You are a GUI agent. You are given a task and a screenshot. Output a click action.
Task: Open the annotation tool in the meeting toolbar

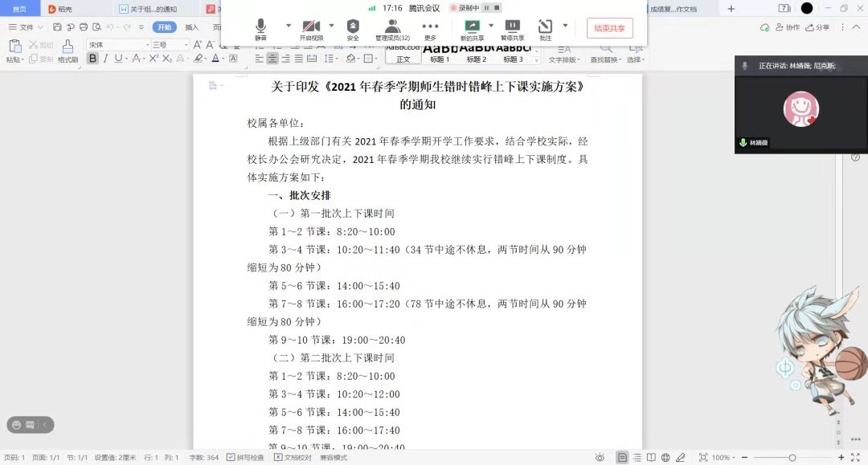(545, 29)
